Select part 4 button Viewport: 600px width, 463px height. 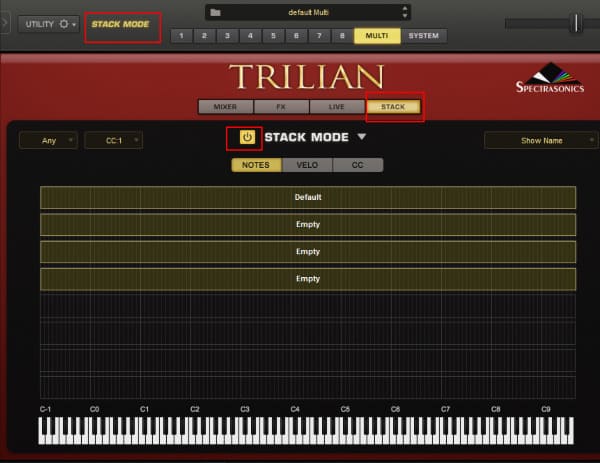point(250,36)
